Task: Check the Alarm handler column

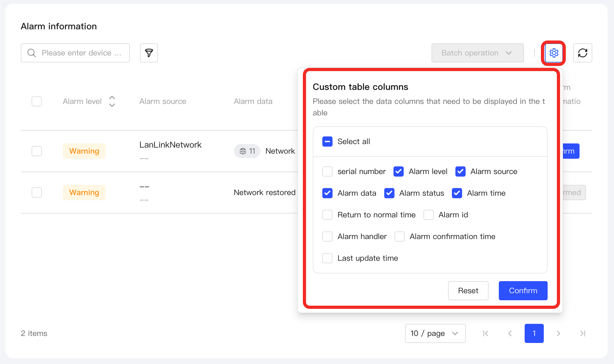Action: 327,237
